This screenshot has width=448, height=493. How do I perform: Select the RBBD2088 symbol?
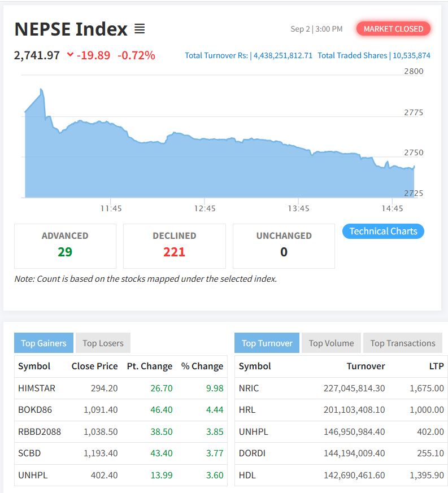tap(40, 431)
